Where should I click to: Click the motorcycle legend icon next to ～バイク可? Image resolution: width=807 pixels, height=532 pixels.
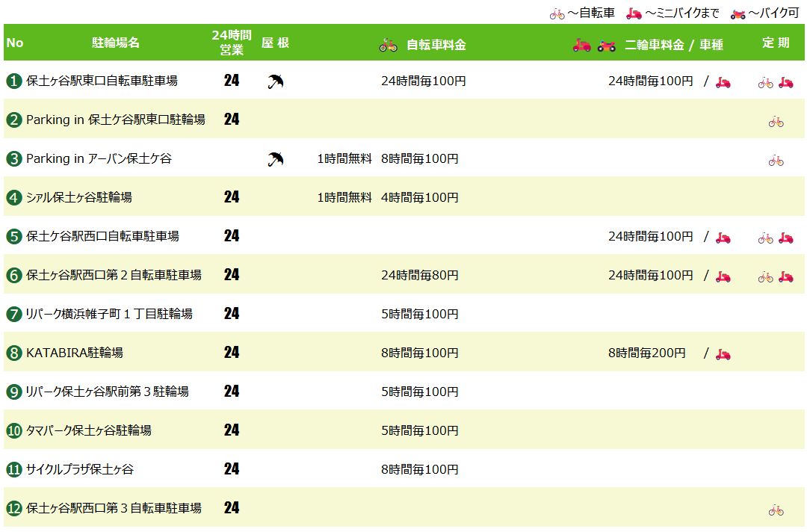(x=738, y=14)
